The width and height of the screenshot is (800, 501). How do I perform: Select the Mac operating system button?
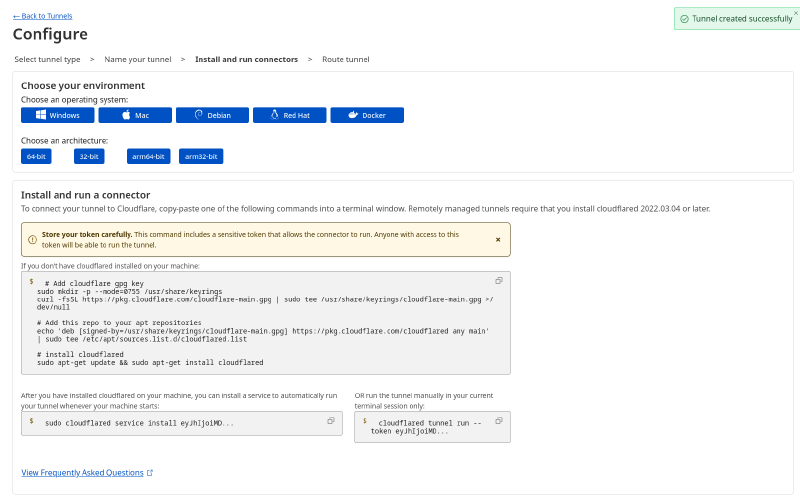(135, 115)
